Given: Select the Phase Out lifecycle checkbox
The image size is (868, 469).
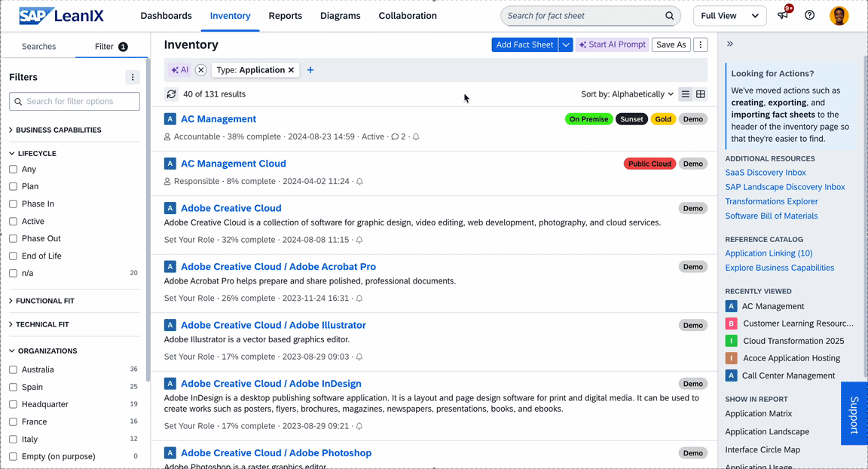Looking at the screenshot, I should [x=14, y=239].
